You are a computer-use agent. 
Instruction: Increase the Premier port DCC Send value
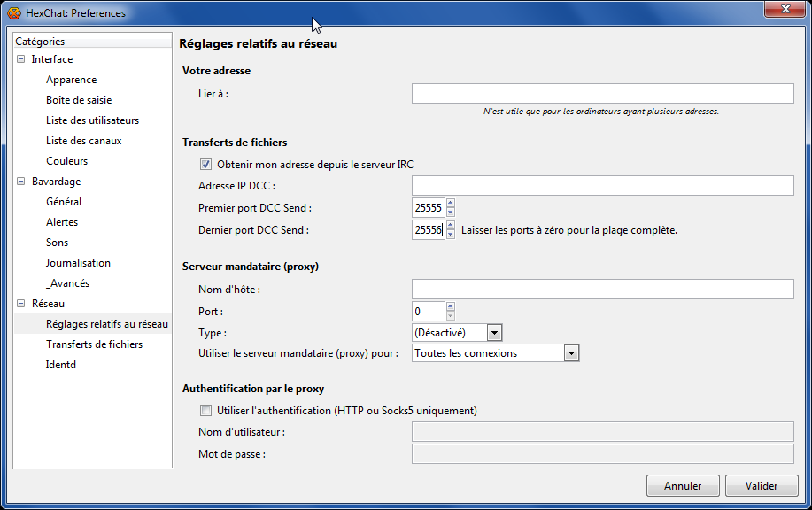click(x=450, y=204)
